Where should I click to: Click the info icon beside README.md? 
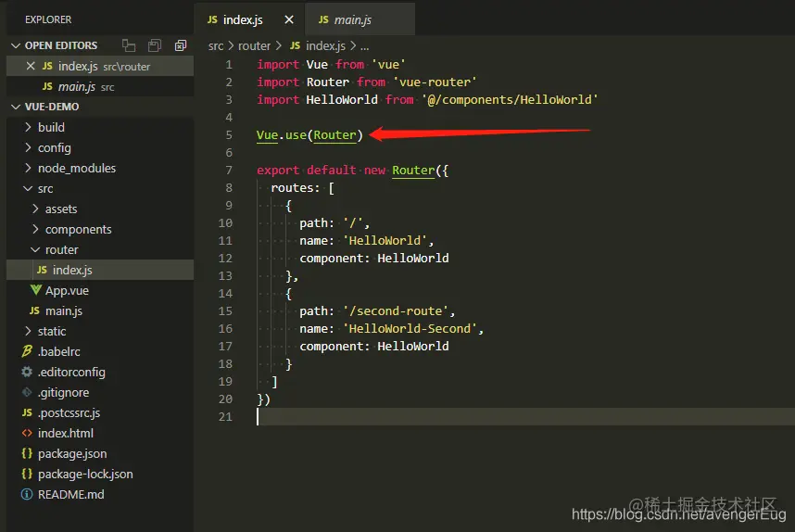27,494
